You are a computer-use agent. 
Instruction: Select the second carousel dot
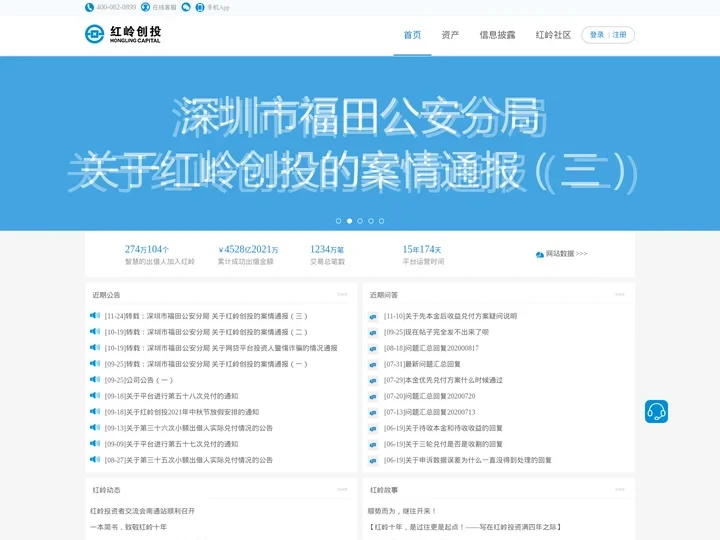349,221
